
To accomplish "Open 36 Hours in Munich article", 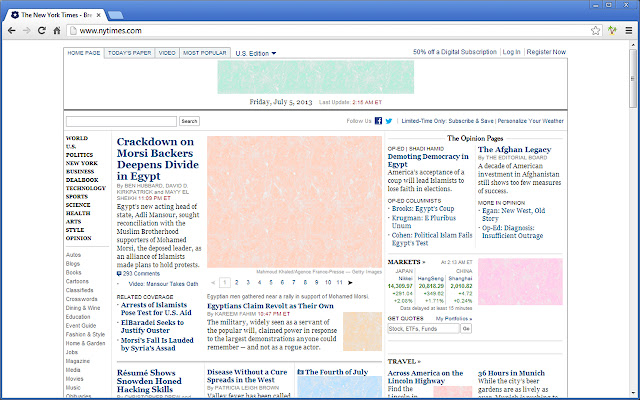I will (x=511, y=373).
